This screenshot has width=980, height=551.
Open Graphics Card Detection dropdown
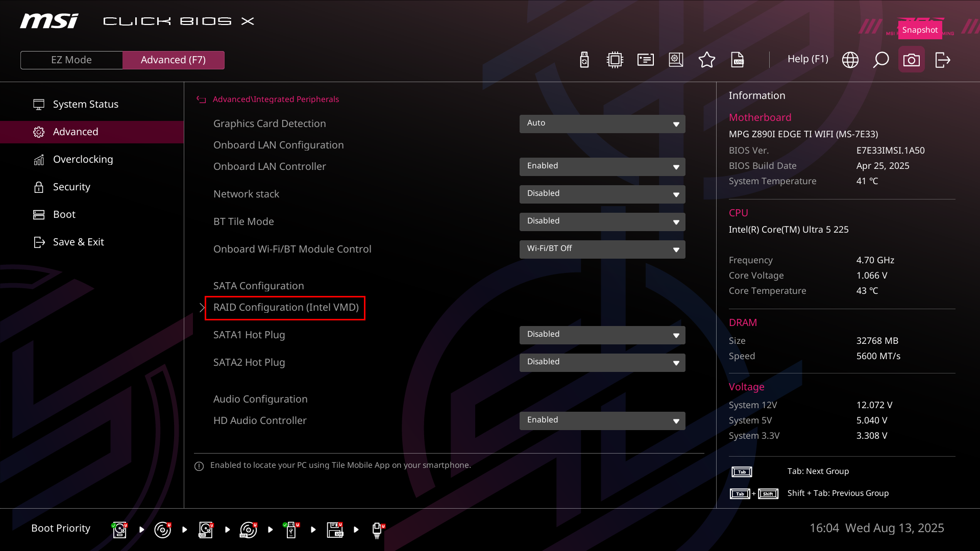(x=602, y=124)
